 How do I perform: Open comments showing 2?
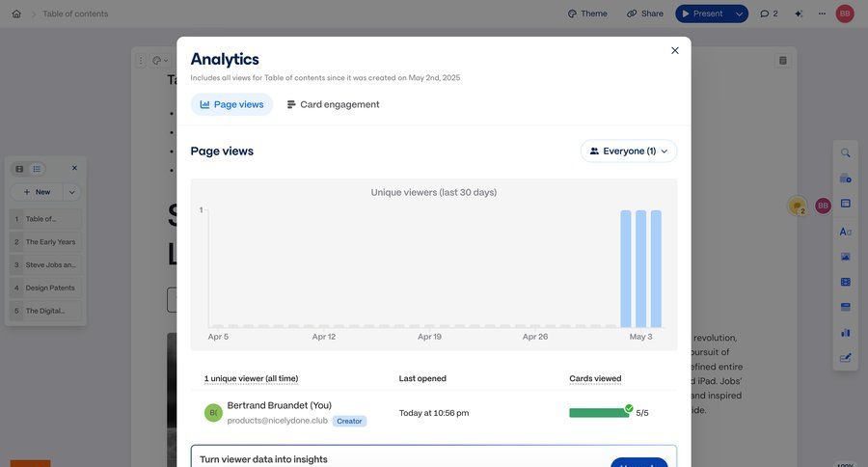(x=769, y=14)
